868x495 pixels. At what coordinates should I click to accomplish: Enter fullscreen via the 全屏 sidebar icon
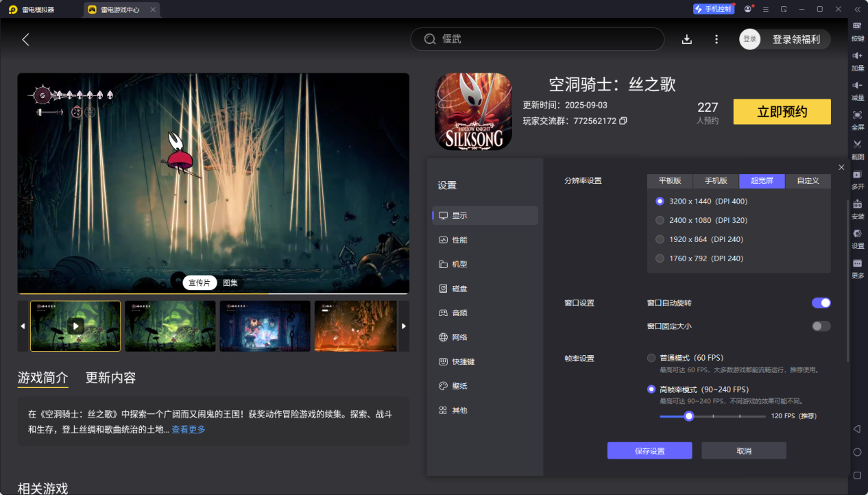(x=857, y=114)
